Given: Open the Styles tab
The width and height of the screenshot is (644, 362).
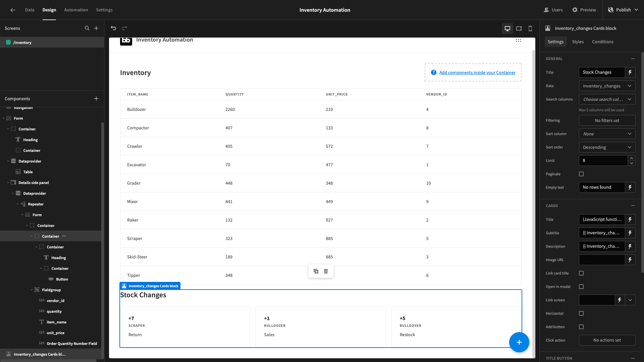Looking at the screenshot, I should tap(578, 42).
